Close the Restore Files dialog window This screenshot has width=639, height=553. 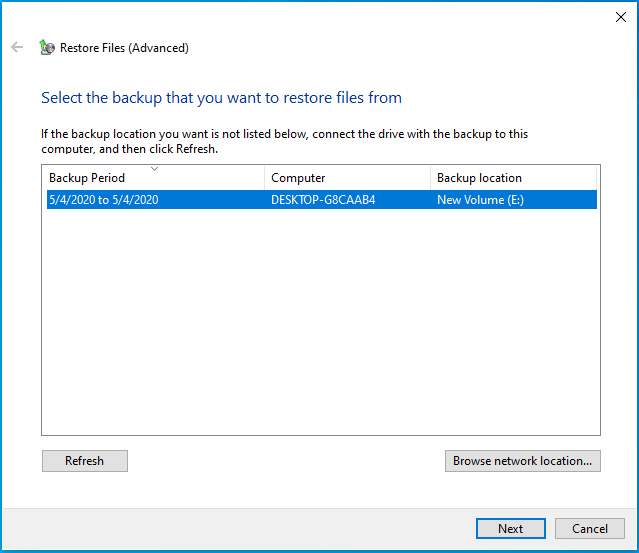621,17
